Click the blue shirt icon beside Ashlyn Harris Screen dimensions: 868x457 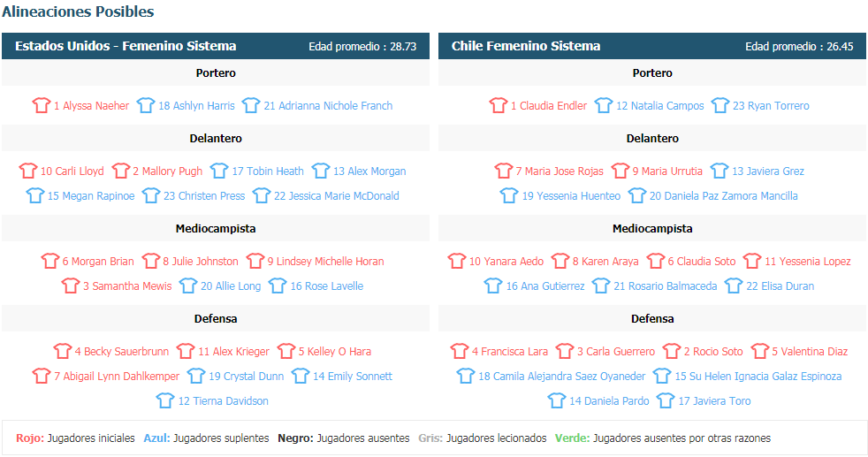click(146, 105)
